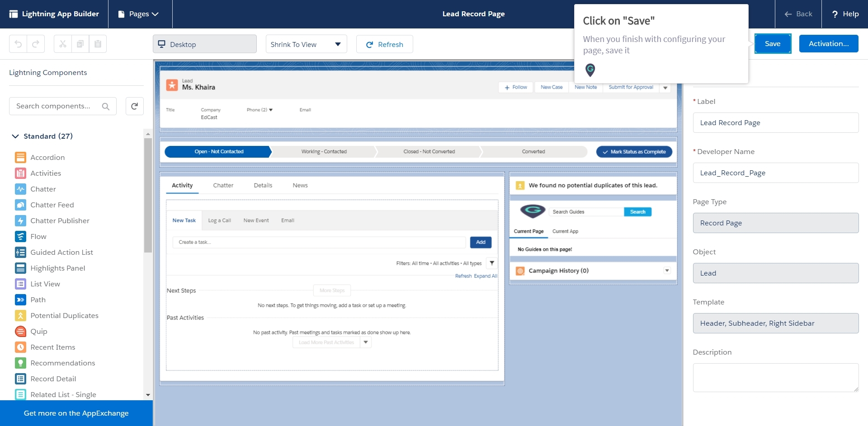The width and height of the screenshot is (868, 426).
Task: Click the Label input field
Action: click(775, 122)
